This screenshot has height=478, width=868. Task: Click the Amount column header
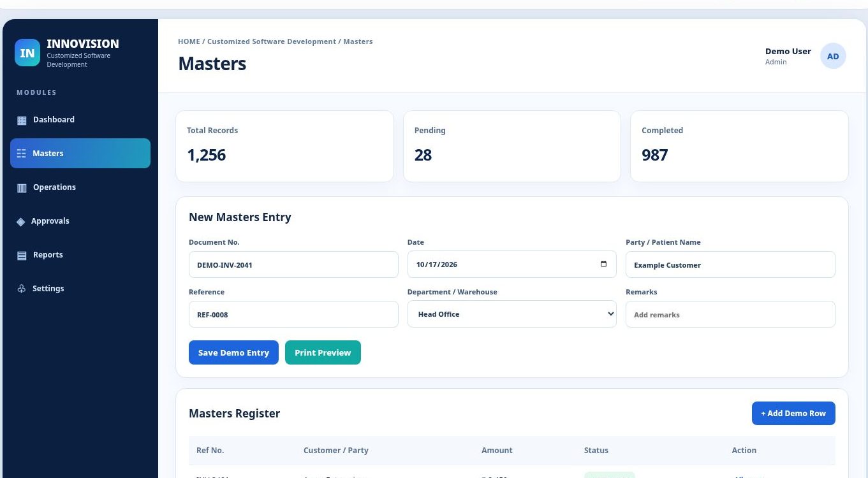(x=497, y=451)
